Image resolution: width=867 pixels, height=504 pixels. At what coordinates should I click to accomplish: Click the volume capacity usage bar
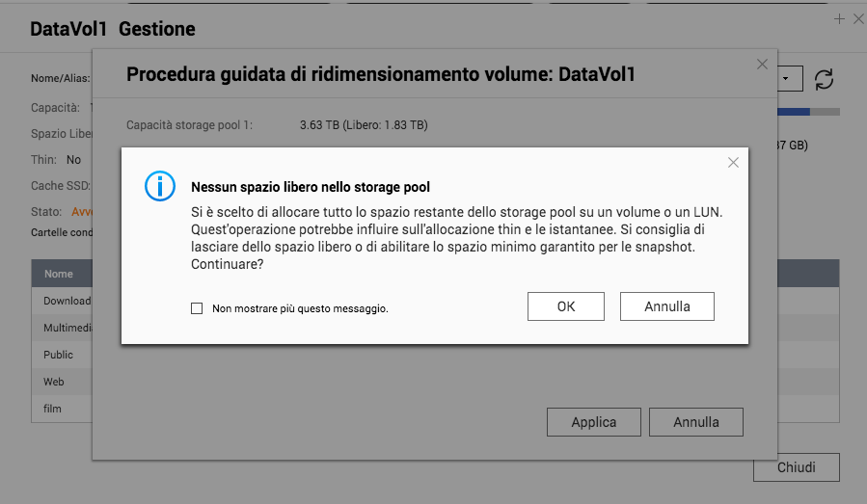point(807,113)
